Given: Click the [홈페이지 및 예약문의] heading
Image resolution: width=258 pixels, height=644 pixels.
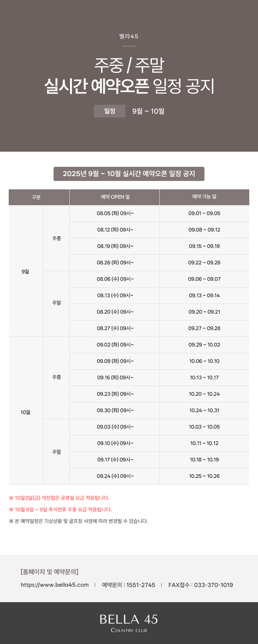Looking at the screenshot, I should pos(49,572).
